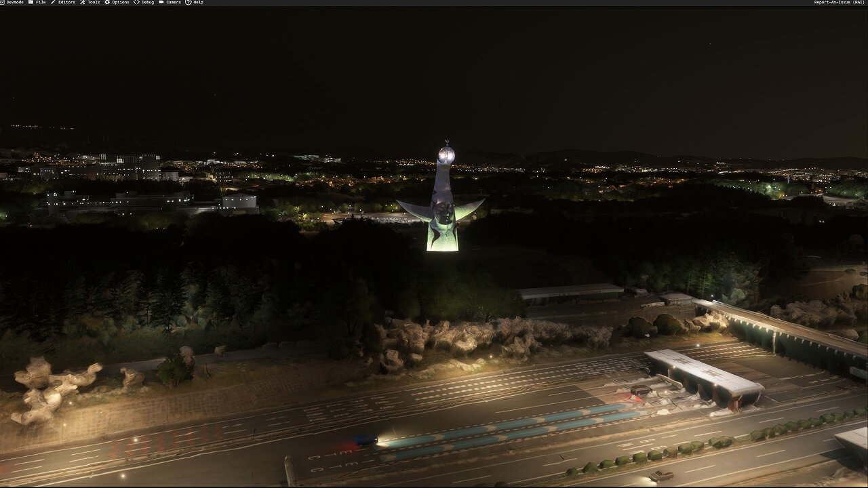This screenshot has width=868, height=488.
Task: Click the tower's left wing
Action: [x=414, y=209]
